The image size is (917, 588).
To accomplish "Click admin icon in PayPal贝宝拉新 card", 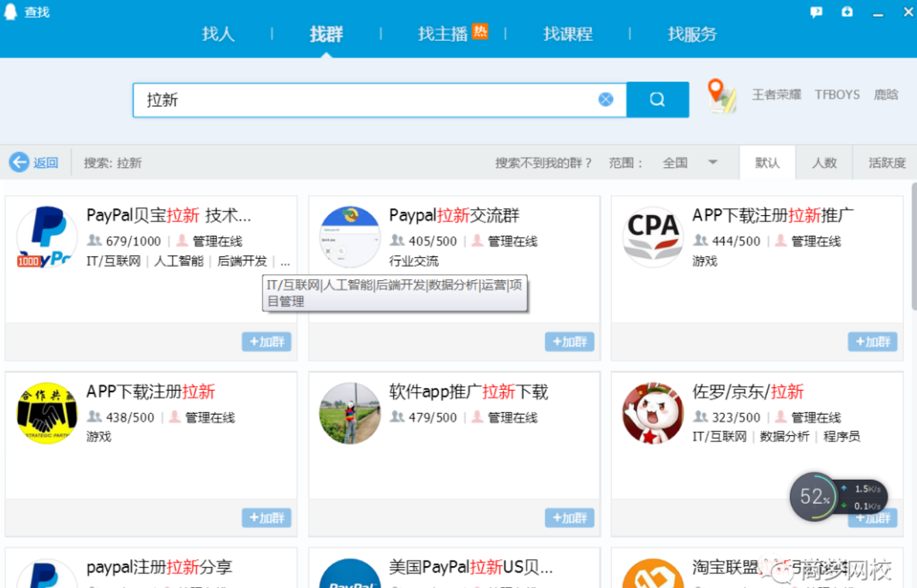I will (182, 241).
